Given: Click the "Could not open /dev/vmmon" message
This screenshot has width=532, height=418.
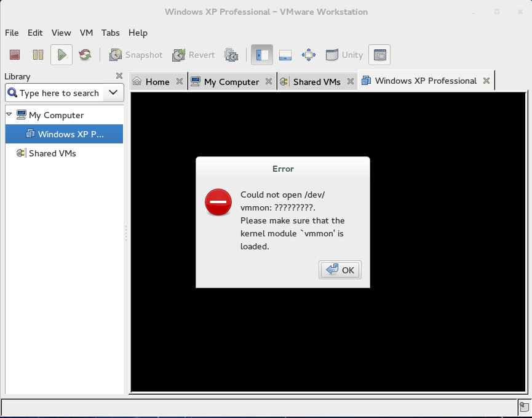Looking at the screenshot, I should [282, 201].
